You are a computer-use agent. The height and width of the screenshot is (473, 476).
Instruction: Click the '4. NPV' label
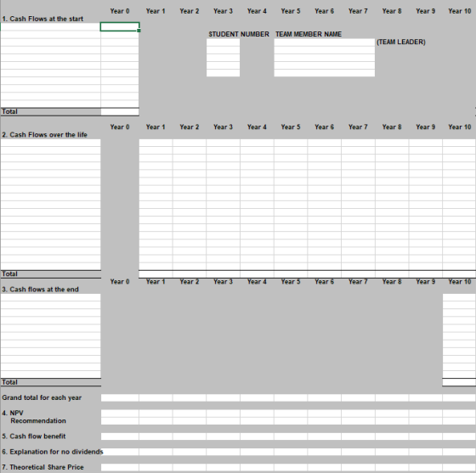[13, 413]
